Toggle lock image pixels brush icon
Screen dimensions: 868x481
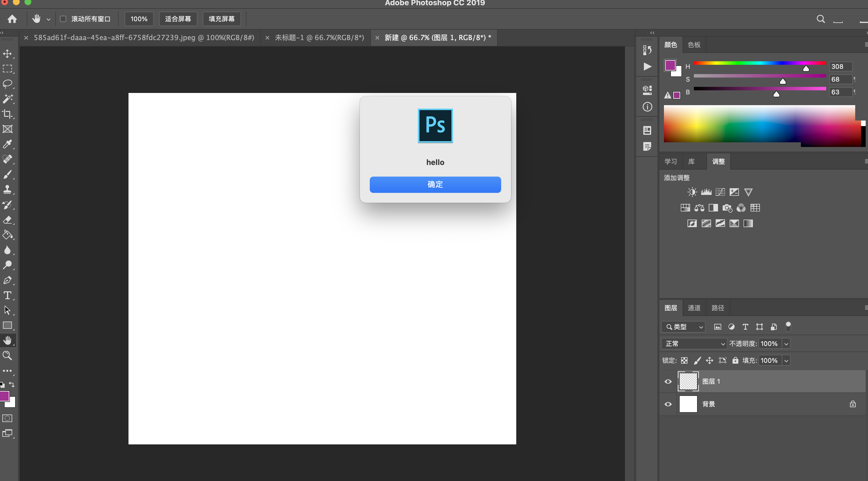click(x=697, y=360)
